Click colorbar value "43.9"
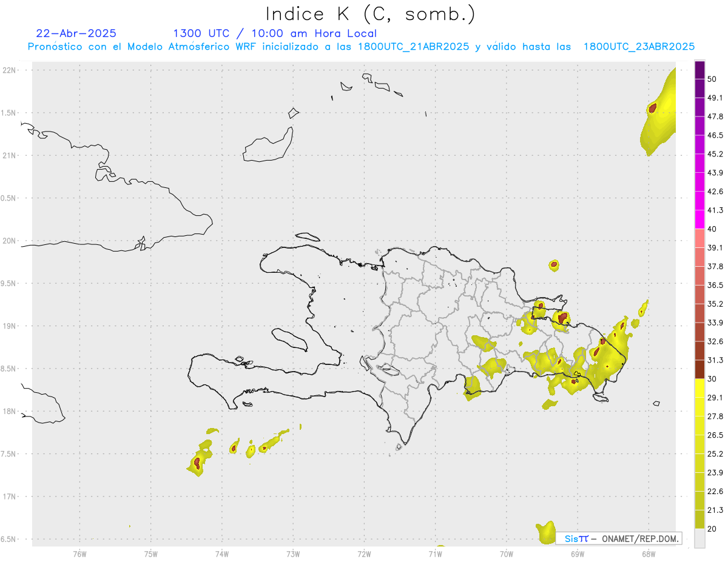Image resolution: width=728 pixels, height=562 pixels. click(715, 173)
